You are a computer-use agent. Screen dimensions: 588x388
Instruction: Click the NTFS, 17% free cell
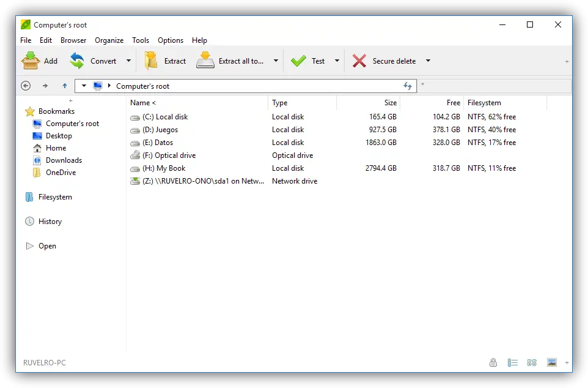pos(491,143)
